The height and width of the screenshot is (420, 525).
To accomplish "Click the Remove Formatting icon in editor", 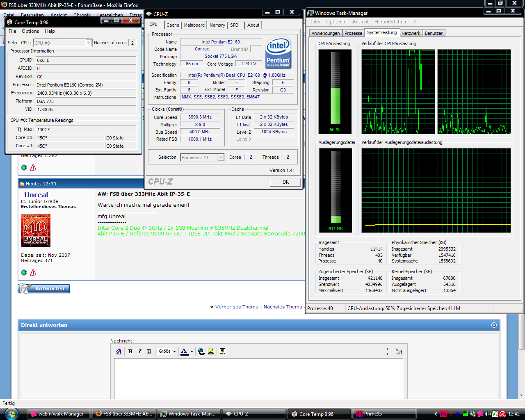I will 119,352.
